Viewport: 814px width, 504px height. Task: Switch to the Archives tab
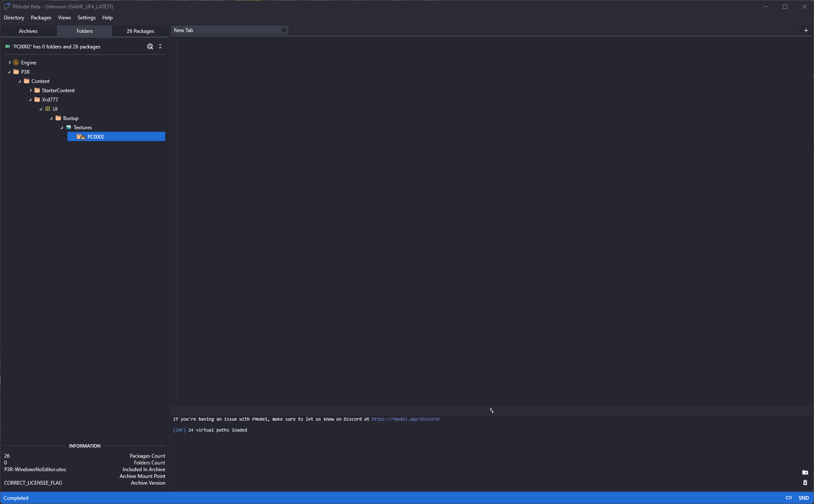tap(28, 31)
